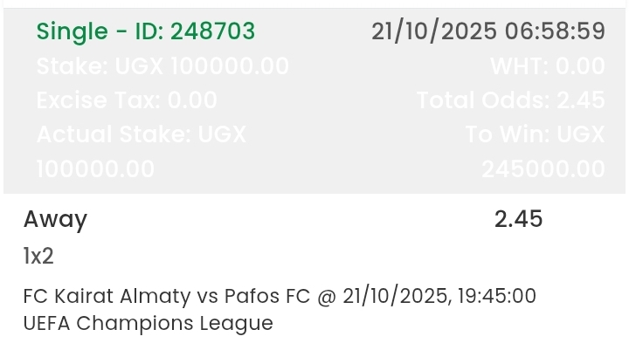Click the 1x2 market label
The height and width of the screenshot is (364, 629).
click(39, 257)
